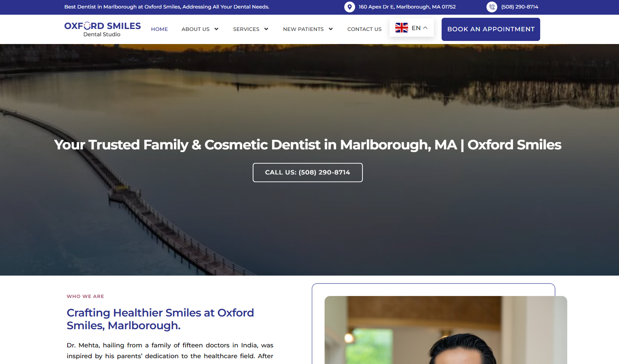Click the 'WHO WE ARE' label
The width and height of the screenshot is (619, 364).
(x=85, y=296)
